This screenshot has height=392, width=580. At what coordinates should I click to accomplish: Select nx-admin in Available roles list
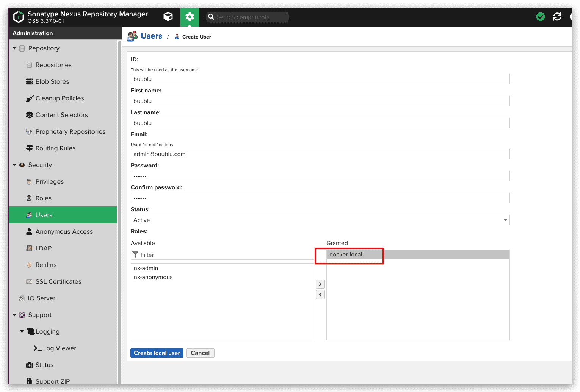click(146, 268)
